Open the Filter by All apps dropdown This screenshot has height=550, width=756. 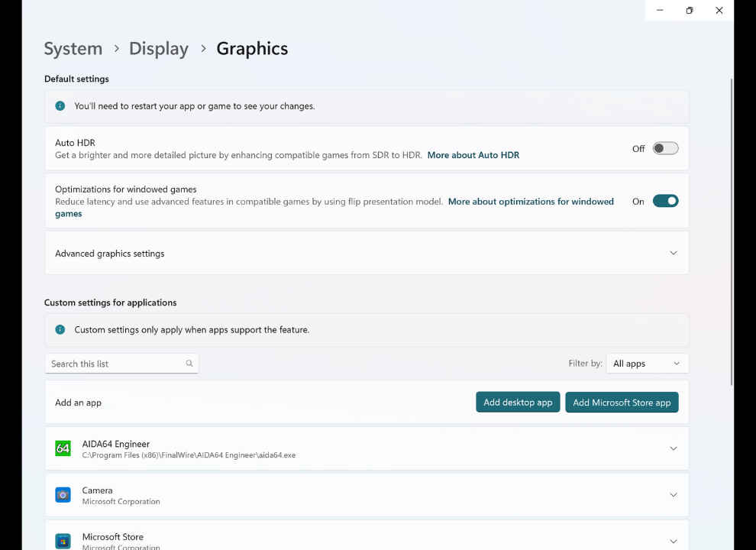646,364
